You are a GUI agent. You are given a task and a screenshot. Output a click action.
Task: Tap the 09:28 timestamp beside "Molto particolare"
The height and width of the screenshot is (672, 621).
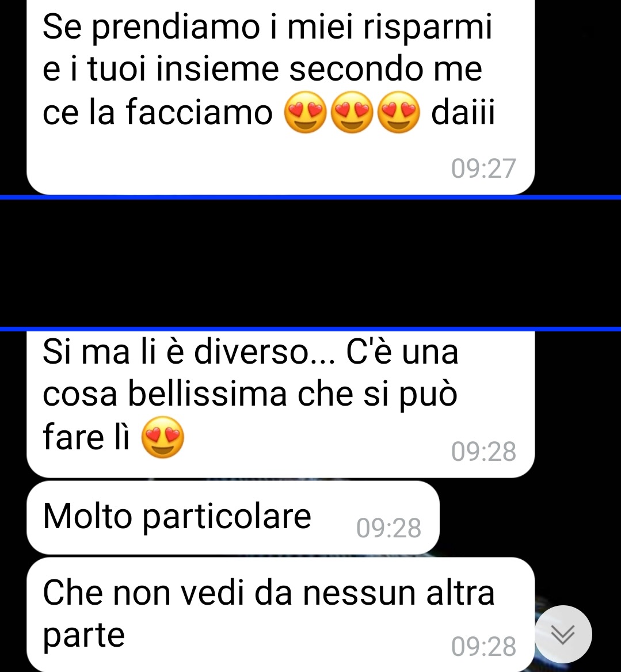coord(388,528)
